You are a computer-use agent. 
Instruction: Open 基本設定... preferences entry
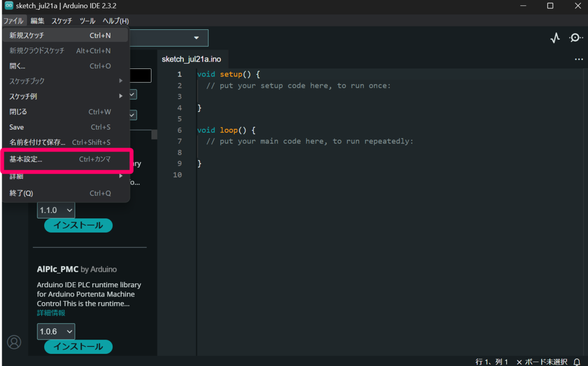click(65, 159)
